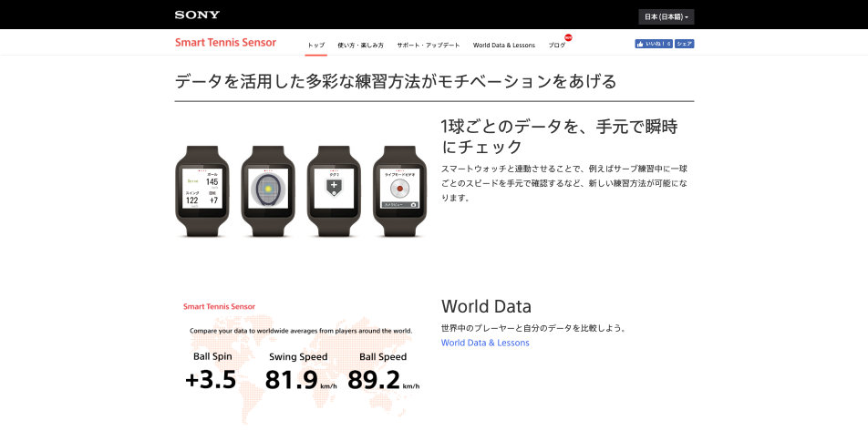The width and height of the screenshot is (868, 431).
Task: Click the smartwatch showing 145 ball speed
Action: [x=202, y=191]
